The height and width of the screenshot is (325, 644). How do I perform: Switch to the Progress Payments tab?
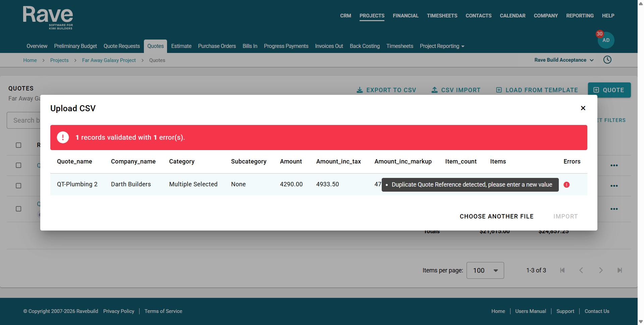coord(286,46)
